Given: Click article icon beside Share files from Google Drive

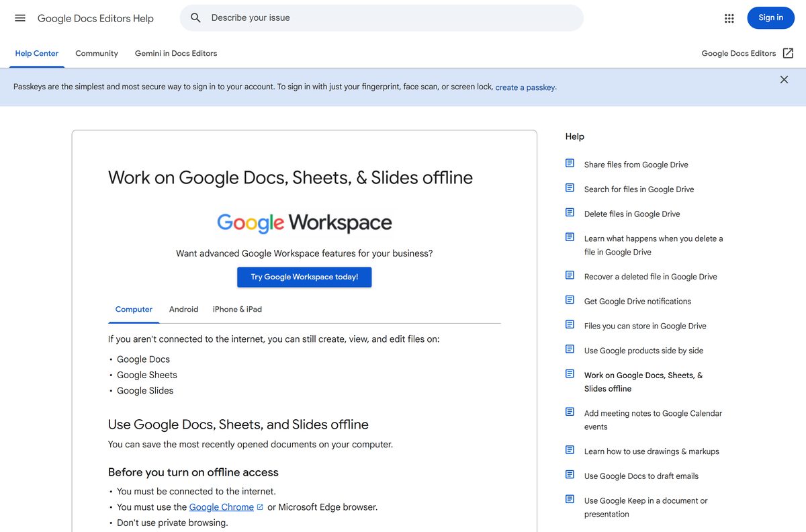Looking at the screenshot, I should (x=570, y=163).
